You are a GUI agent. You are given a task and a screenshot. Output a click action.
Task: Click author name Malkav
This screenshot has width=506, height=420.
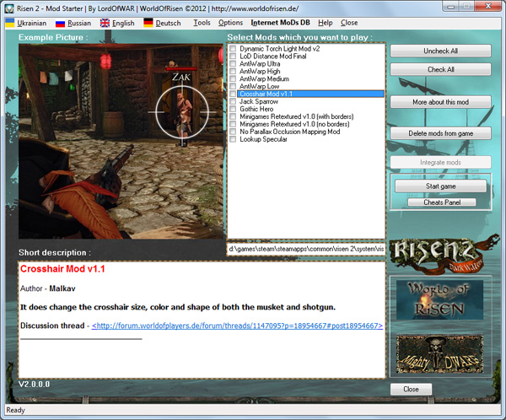[x=62, y=288]
